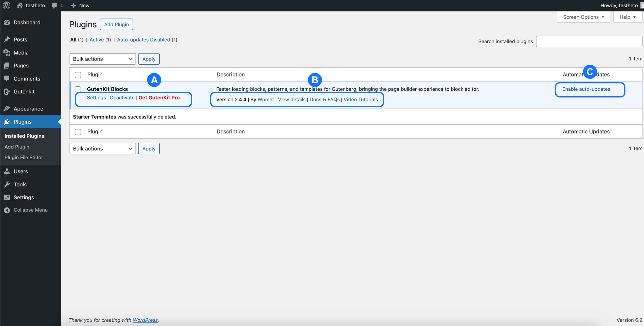Viewport: 644px width, 326px height.
Task: Open Installed Plugins in the sidebar
Action: pyautogui.click(x=24, y=136)
